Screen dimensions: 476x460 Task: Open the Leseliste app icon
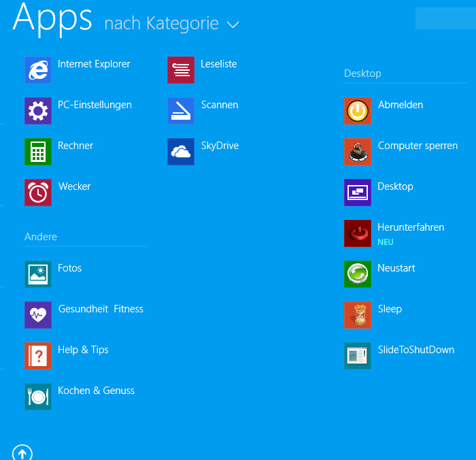pyautogui.click(x=181, y=70)
